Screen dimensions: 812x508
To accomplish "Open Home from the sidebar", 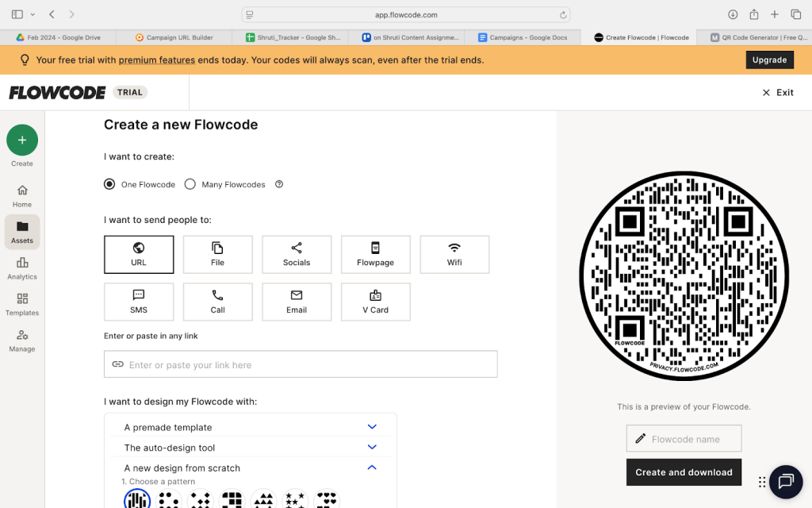I will (22, 195).
